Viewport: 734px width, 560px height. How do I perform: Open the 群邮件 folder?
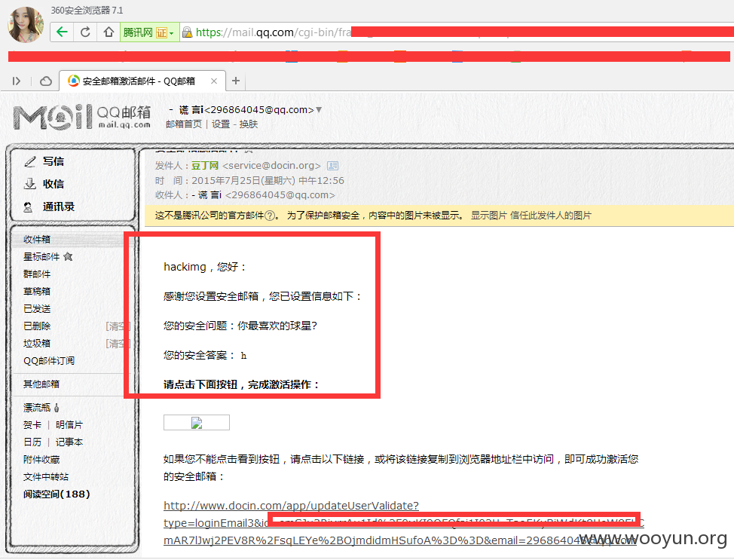(37, 274)
